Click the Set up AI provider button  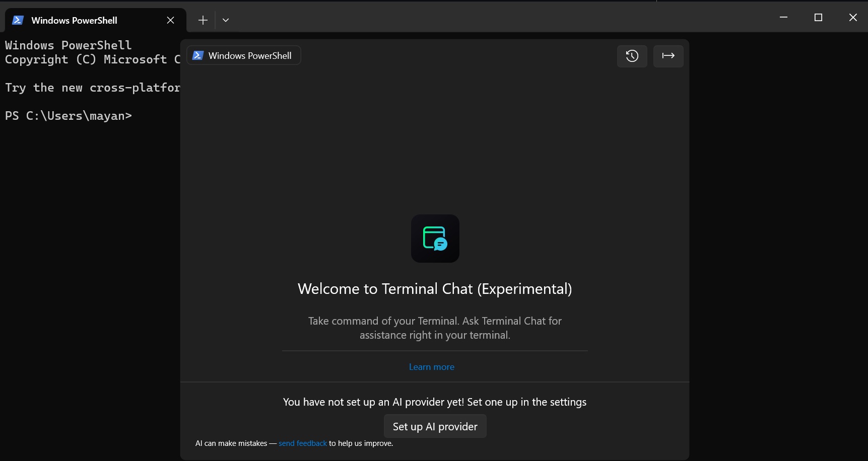[435, 426]
